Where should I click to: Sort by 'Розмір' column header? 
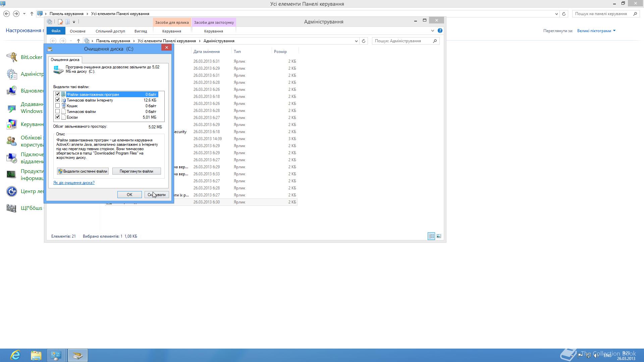[x=280, y=52]
